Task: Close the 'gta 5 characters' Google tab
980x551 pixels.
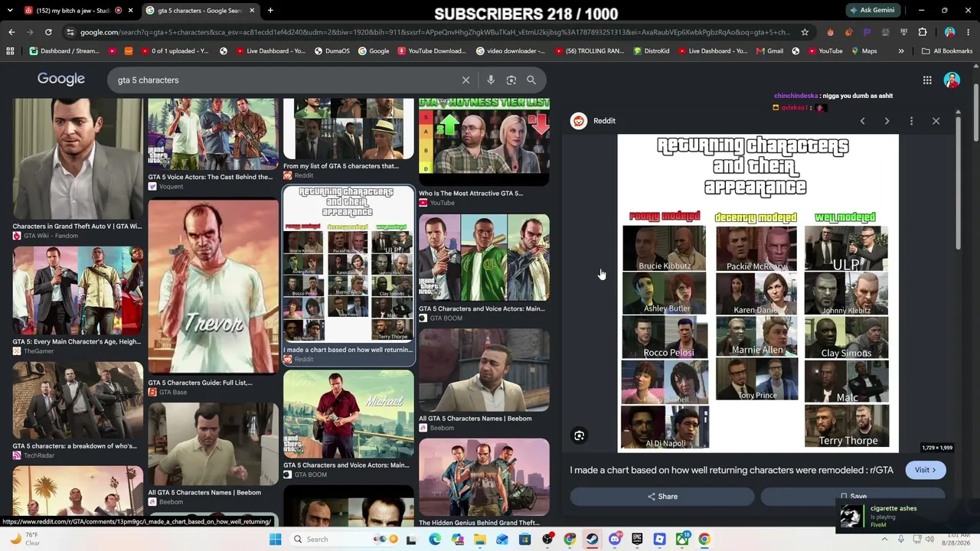Action: pos(253,11)
